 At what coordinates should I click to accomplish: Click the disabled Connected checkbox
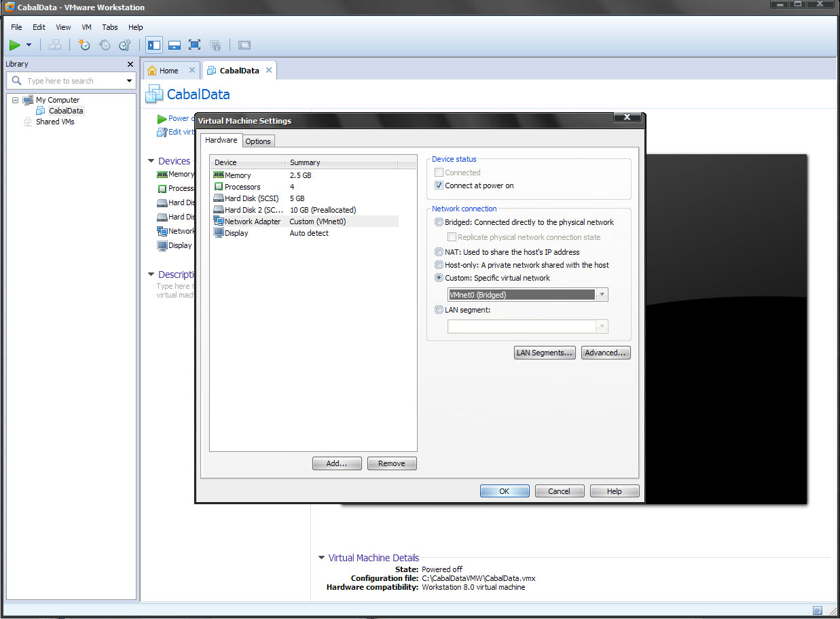(x=439, y=173)
